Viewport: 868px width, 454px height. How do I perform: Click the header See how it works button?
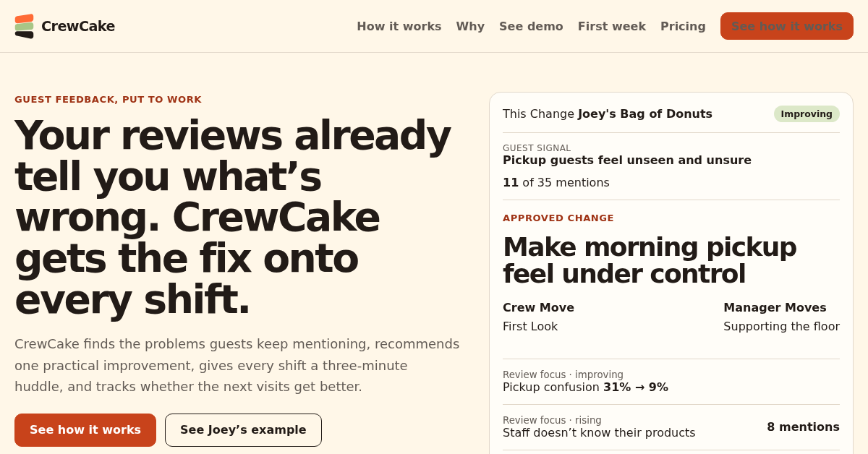787,26
